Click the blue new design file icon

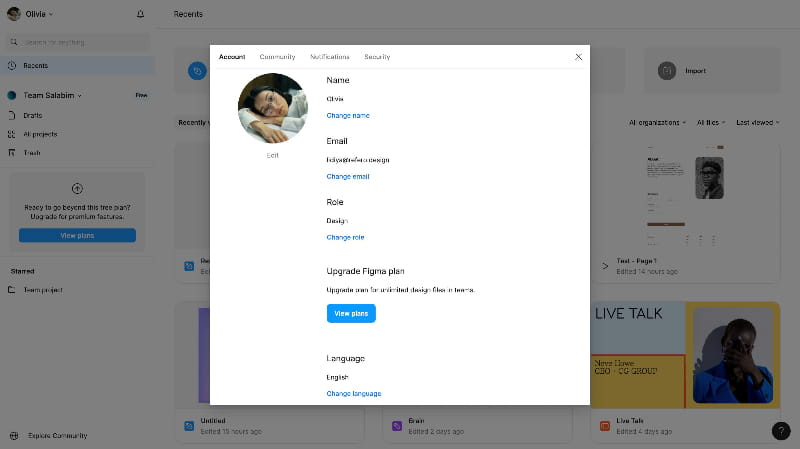pyautogui.click(x=197, y=71)
